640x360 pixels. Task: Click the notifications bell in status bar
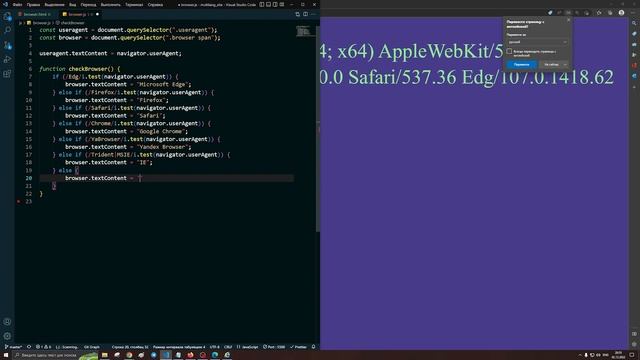[313, 347]
